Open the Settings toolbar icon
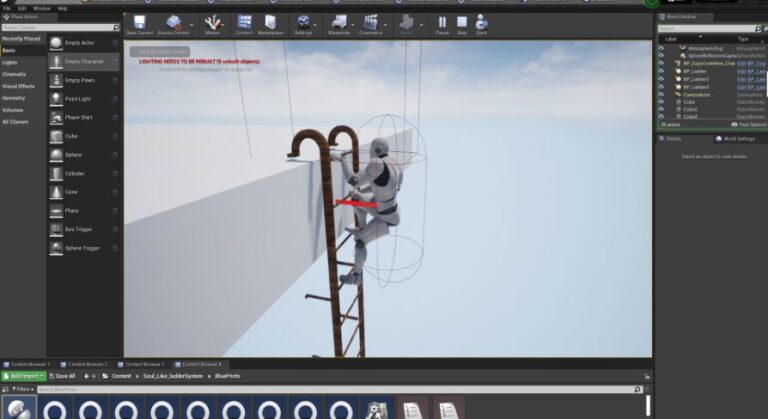 pyautogui.click(x=303, y=25)
